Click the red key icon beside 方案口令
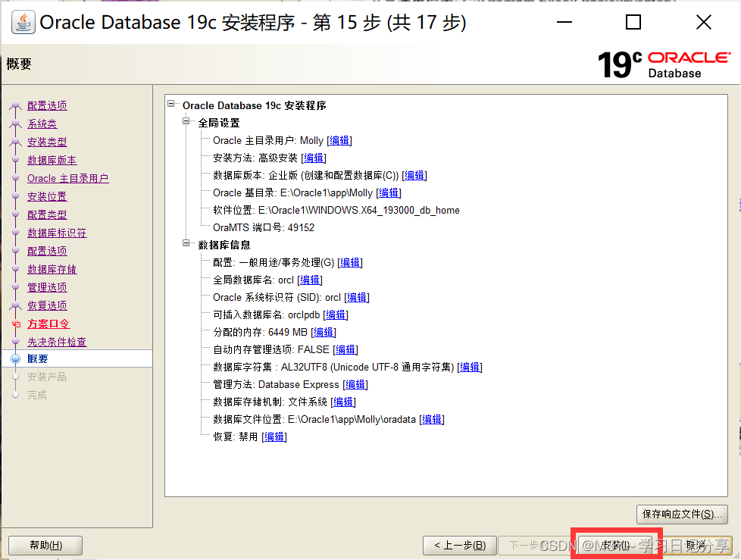 (15, 324)
